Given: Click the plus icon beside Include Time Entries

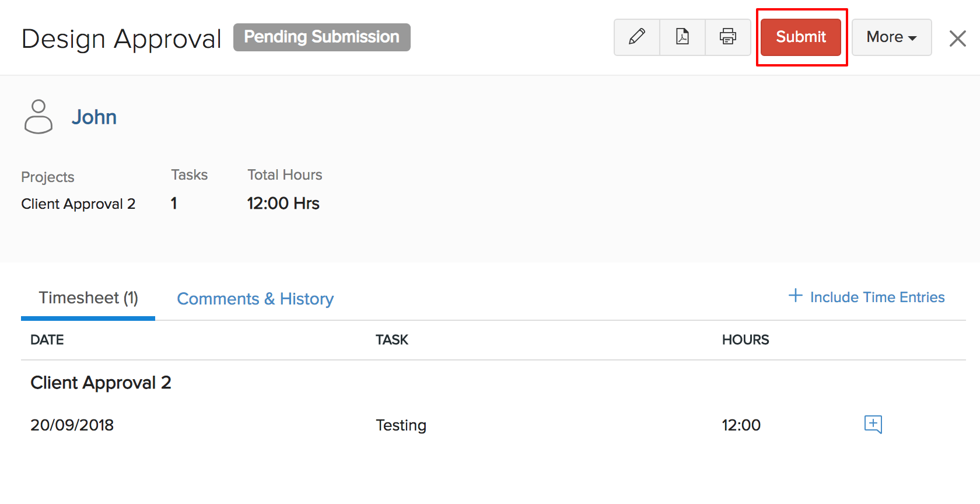Looking at the screenshot, I should point(795,296).
